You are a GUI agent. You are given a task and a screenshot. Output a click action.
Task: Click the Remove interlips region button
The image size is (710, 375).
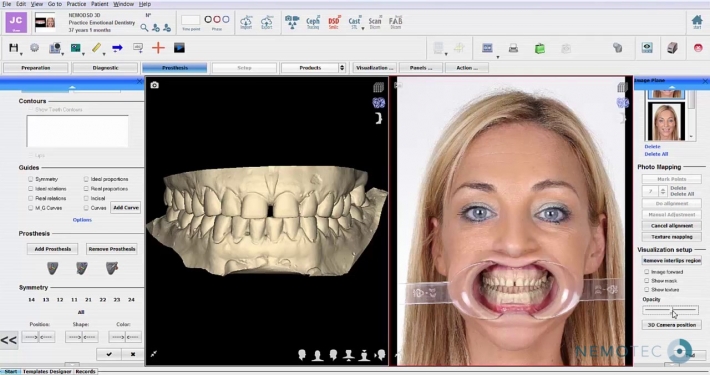(x=672, y=261)
